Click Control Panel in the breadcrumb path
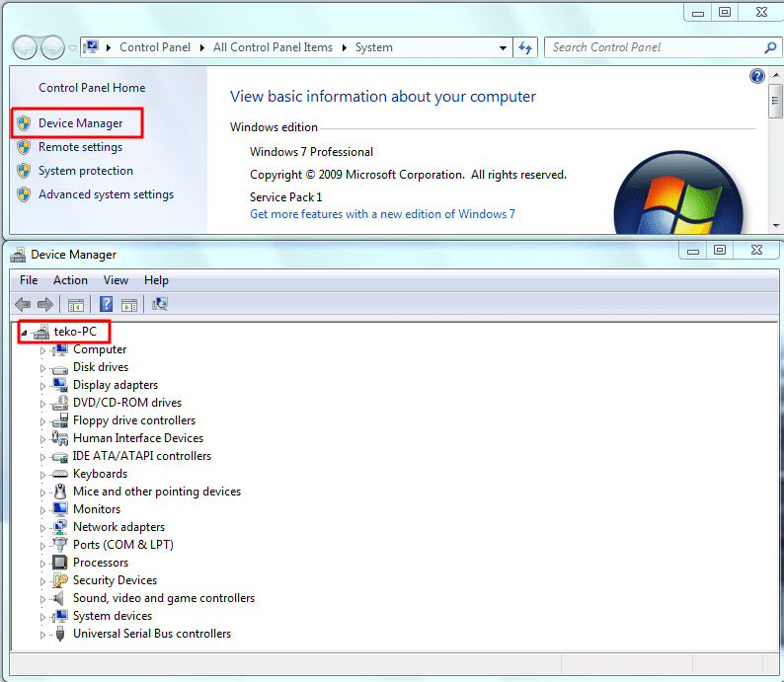This screenshot has width=784, height=682. [155, 47]
